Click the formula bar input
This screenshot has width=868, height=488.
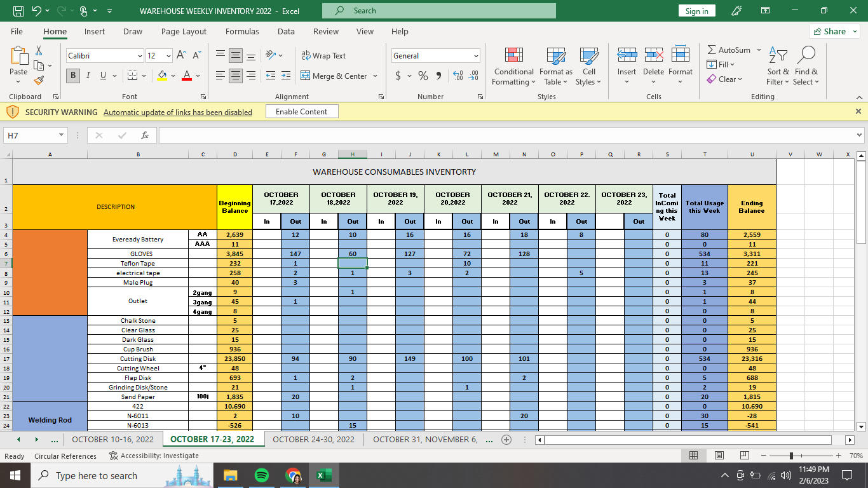coord(506,135)
